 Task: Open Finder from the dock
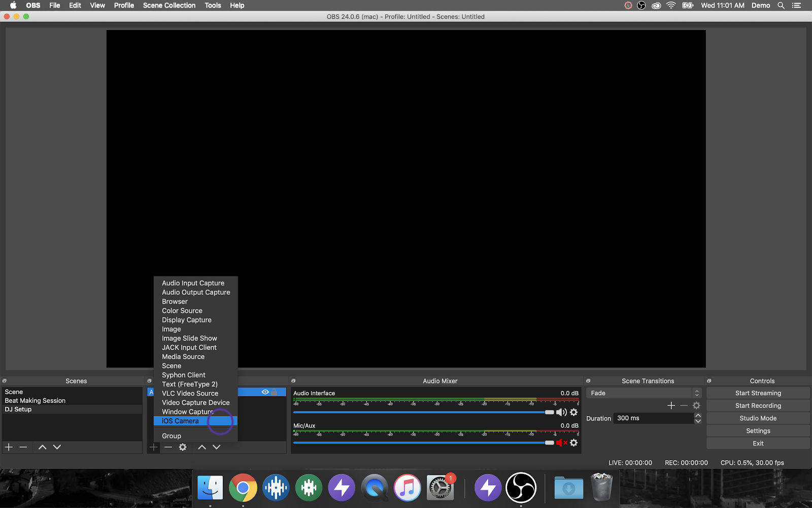(210, 488)
